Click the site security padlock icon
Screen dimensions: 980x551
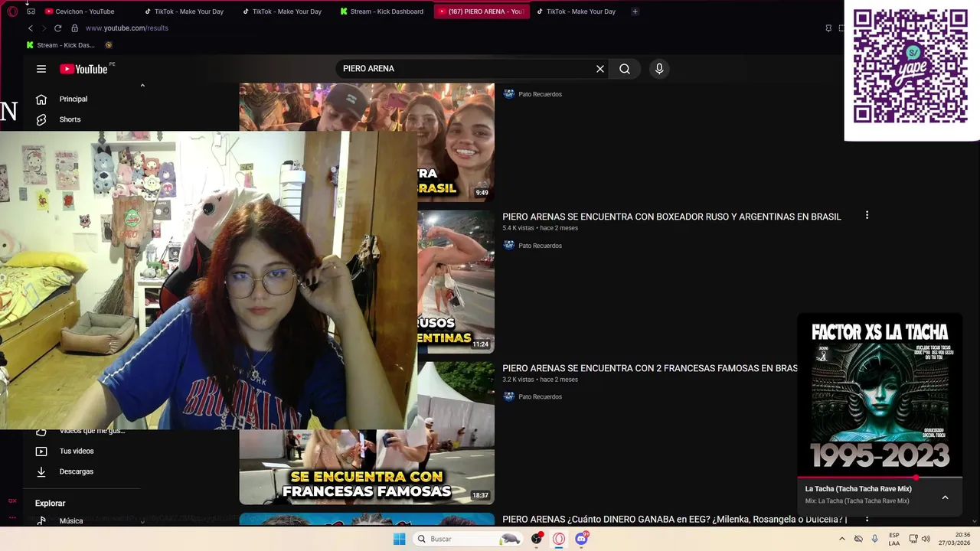click(74, 28)
